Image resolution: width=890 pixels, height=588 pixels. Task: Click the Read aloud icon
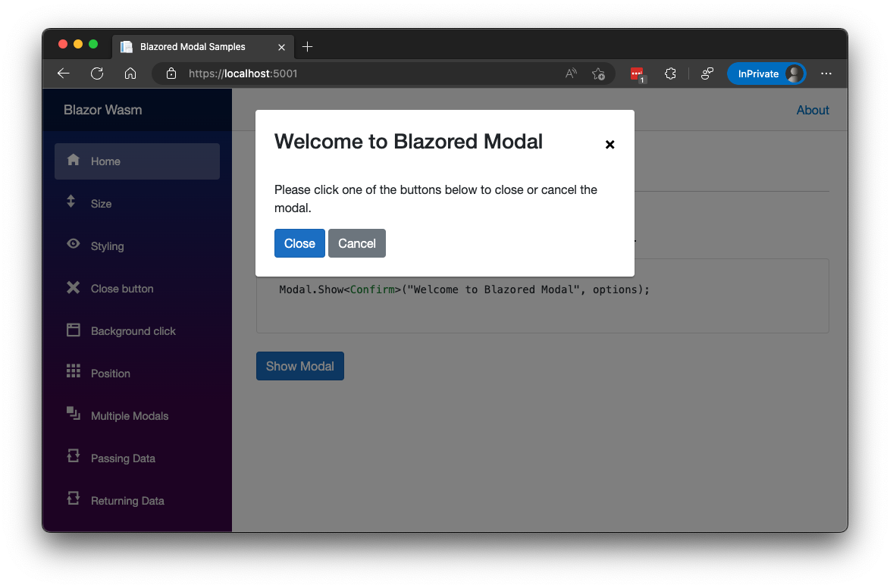coord(571,73)
